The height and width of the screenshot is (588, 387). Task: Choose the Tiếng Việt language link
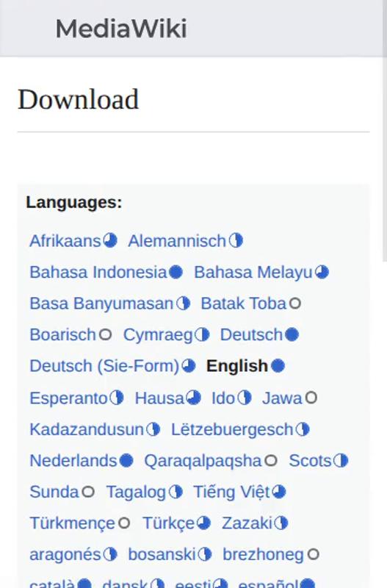[231, 492]
